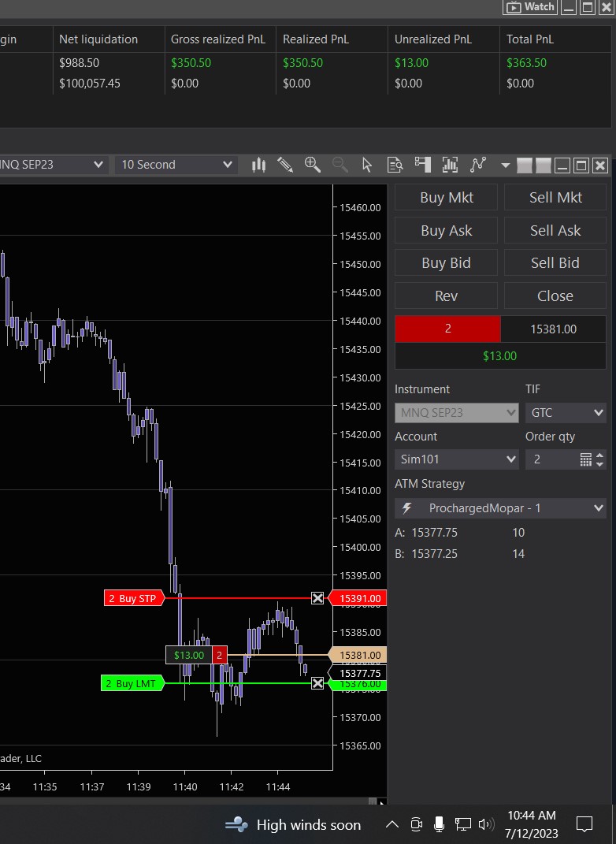The height and width of the screenshot is (844, 616).
Task: Click the Order qty input field
Action: coord(551,459)
